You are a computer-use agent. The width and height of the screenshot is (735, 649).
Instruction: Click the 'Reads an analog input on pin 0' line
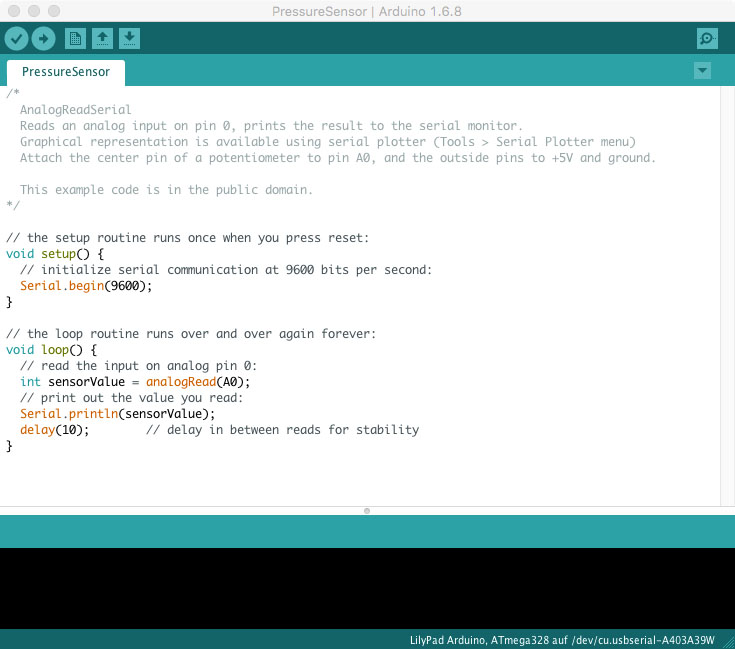tap(271, 126)
